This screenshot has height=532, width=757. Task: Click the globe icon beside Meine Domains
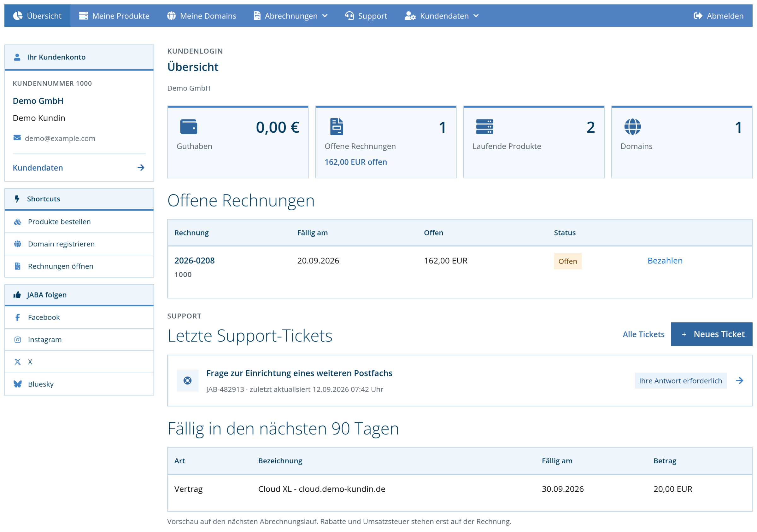coord(172,16)
